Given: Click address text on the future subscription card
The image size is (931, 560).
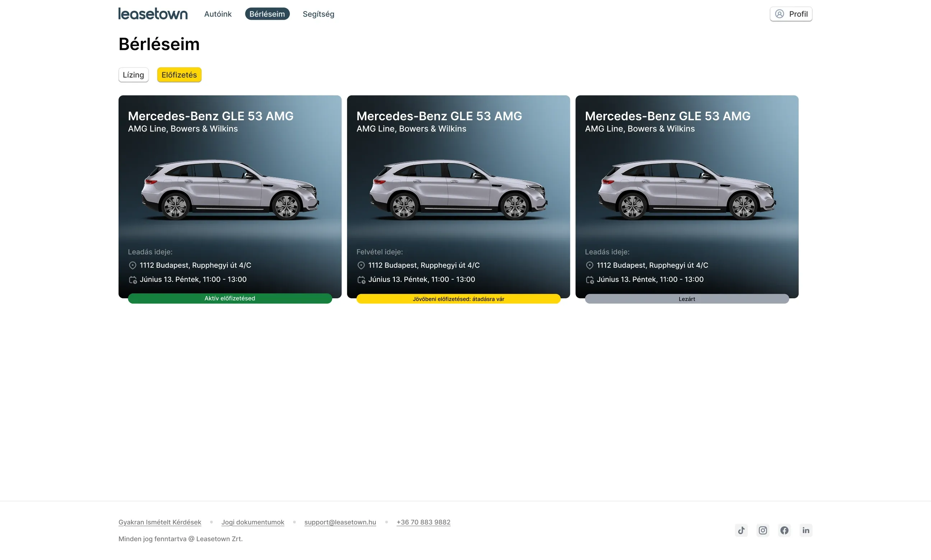Looking at the screenshot, I should [424, 265].
